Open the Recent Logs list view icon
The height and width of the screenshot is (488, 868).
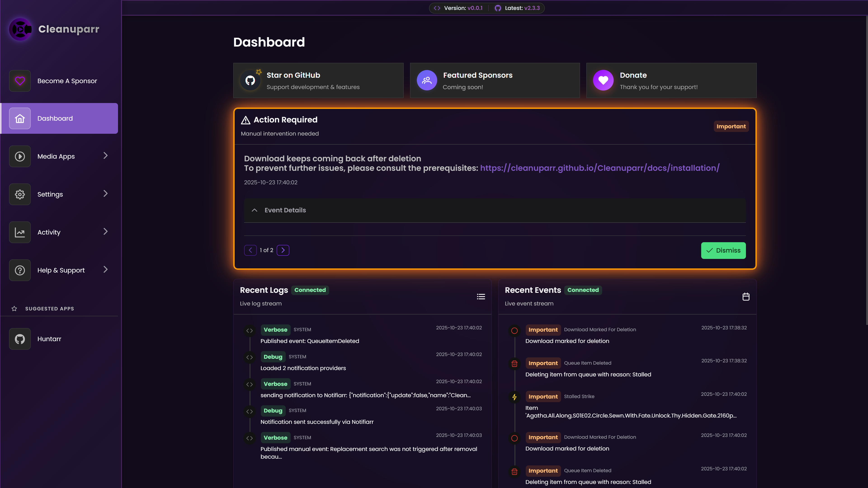point(481,297)
